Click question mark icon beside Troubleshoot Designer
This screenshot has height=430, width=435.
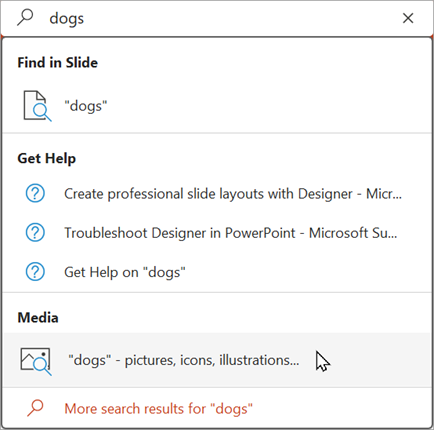click(35, 233)
